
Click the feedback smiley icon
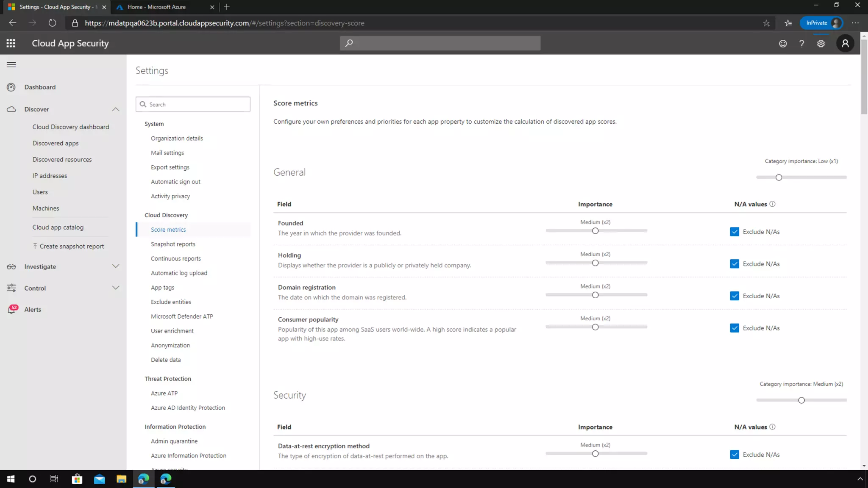[783, 44]
